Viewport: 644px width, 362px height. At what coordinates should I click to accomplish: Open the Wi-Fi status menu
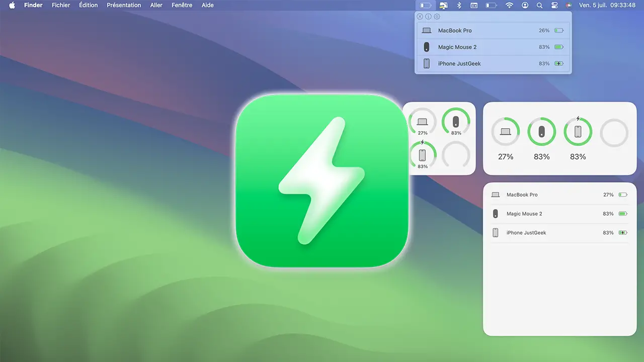pyautogui.click(x=509, y=5)
